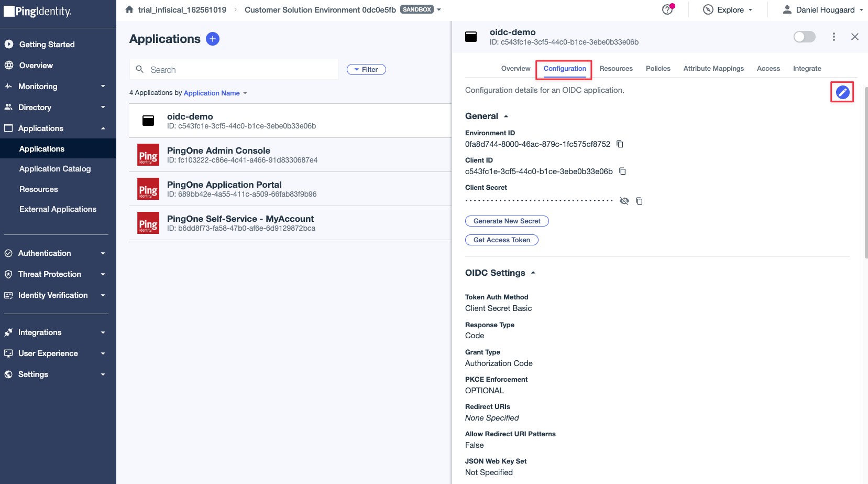Open the Filter button
868x484 pixels.
[x=366, y=69]
